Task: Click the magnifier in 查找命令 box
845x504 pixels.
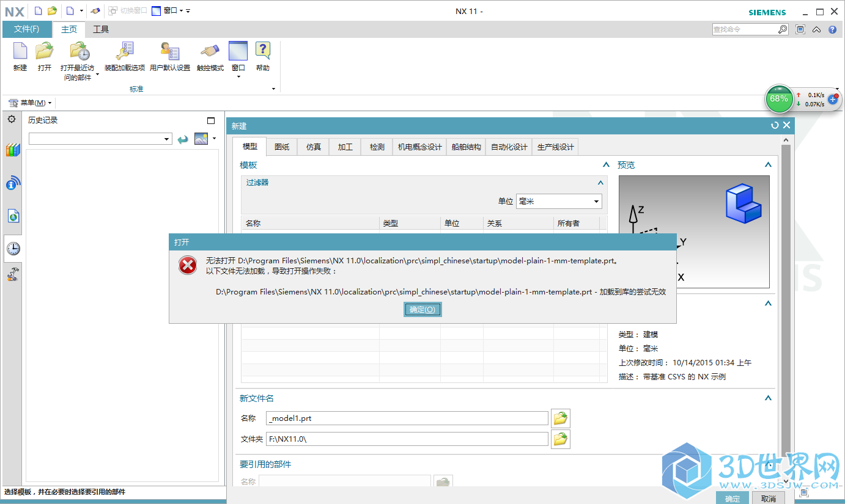Action: [783, 29]
